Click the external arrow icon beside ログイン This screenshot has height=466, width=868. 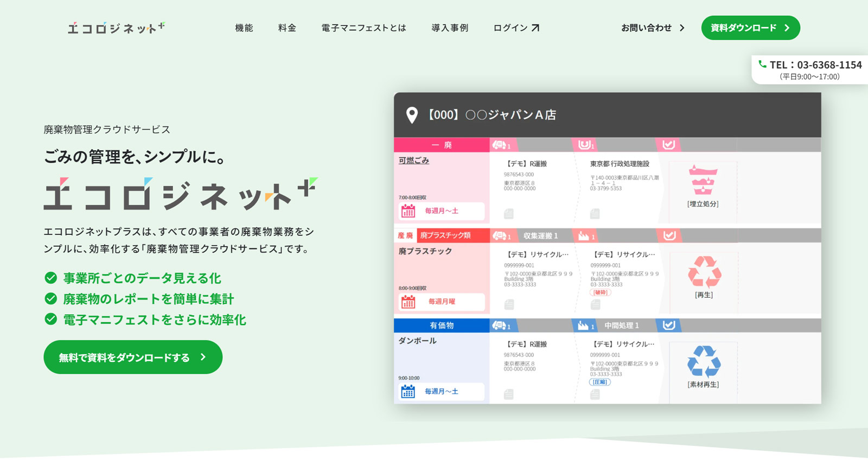coord(535,28)
